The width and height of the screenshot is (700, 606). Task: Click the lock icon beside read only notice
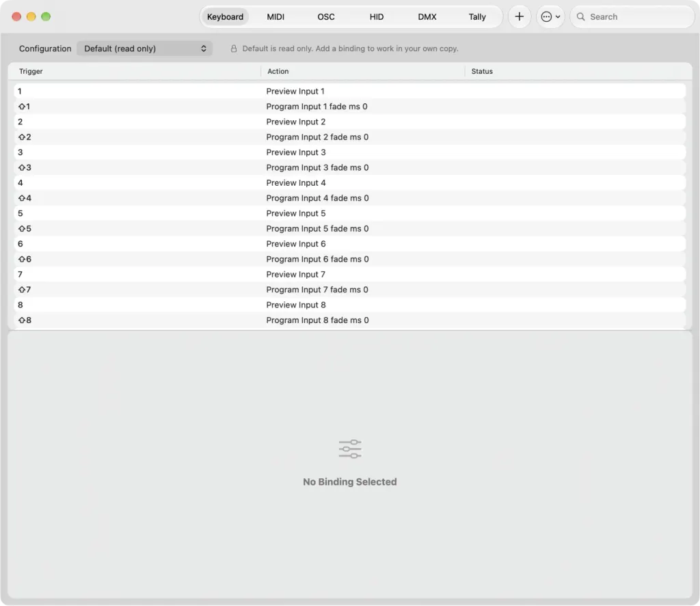(234, 49)
